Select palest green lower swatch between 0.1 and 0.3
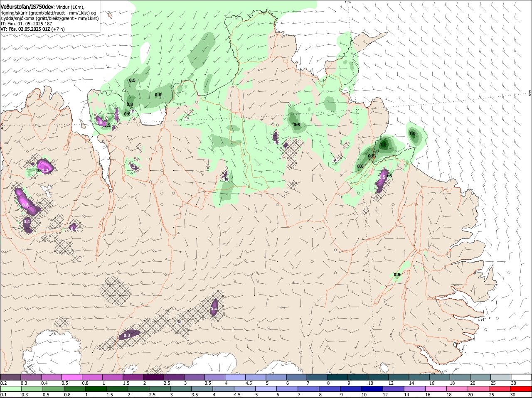Image resolution: width=532 pixels, height=398 pixels. (x=10, y=389)
